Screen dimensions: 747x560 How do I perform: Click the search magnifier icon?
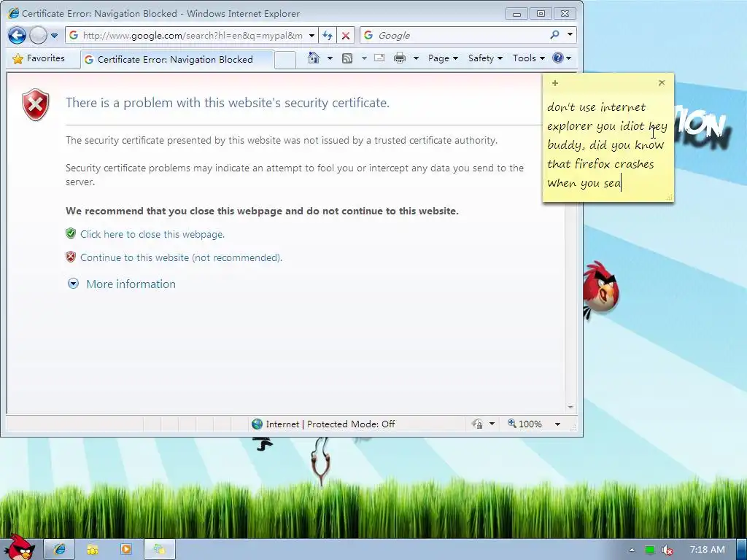point(554,35)
